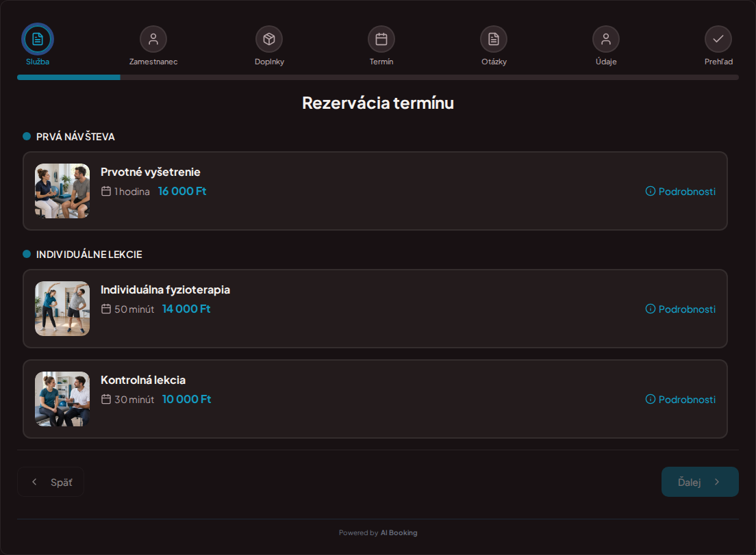Click the info icon for Kontrolná lekcia
Viewport: 756px width, 555px height.
(x=651, y=400)
